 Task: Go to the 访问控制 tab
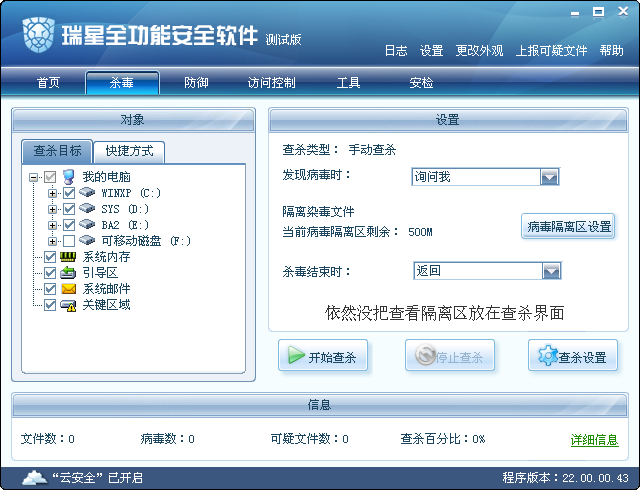click(x=271, y=82)
